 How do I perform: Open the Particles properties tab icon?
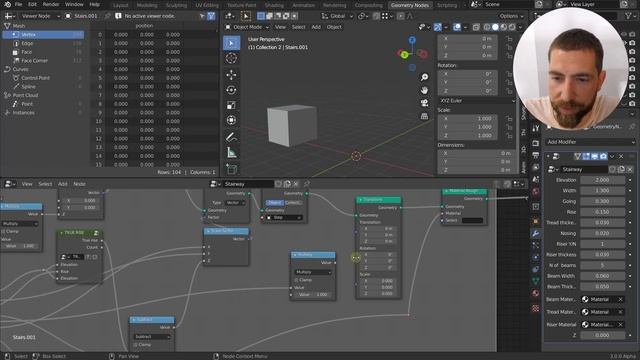point(536,245)
